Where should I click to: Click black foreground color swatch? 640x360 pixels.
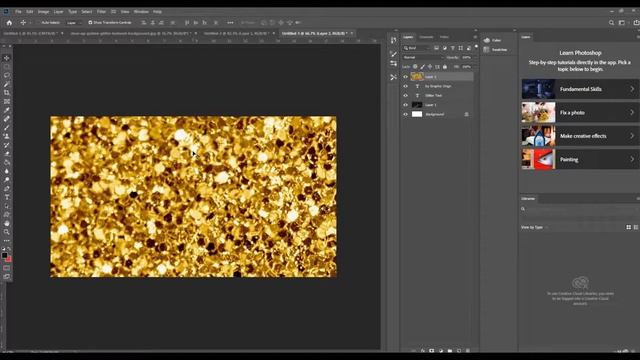pos(4,256)
